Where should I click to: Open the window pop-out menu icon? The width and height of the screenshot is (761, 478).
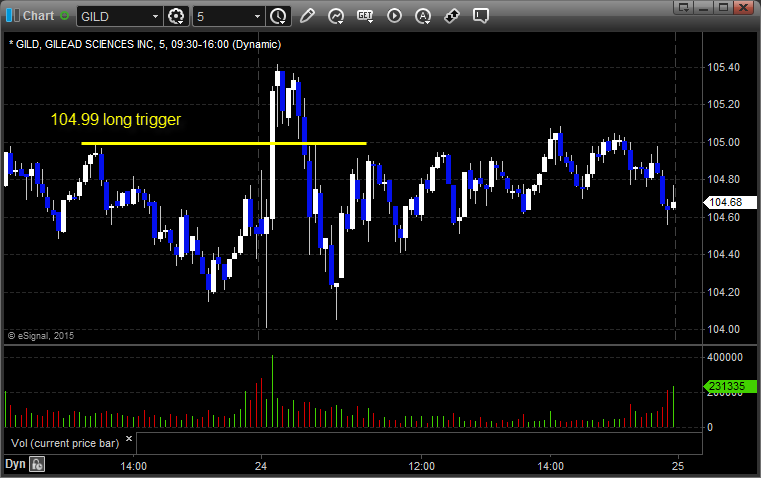click(684, 7)
